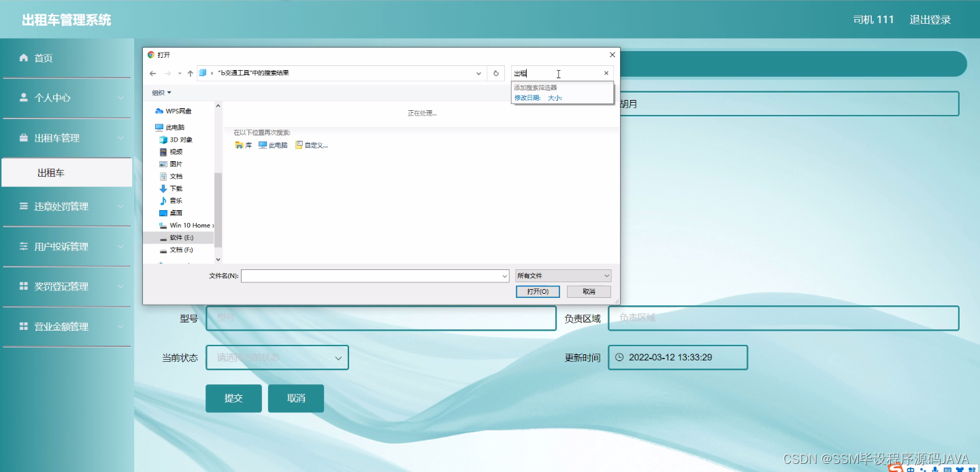Image resolution: width=980 pixels, height=472 pixels.
Task: Click the 文件名 input field
Action: click(374, 275)
